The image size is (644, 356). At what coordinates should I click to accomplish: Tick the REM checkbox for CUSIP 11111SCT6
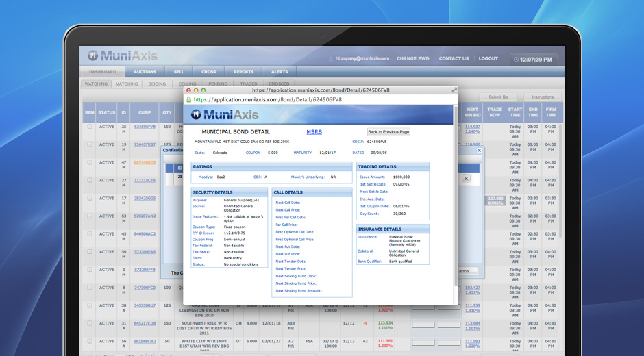click(x=90, y=180)
